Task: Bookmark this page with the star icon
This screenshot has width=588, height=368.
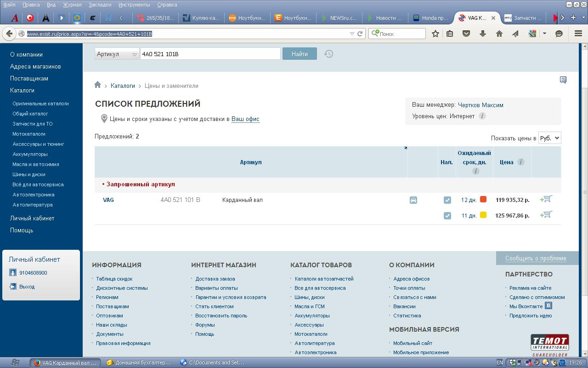Action: click(x=435, y=34)
